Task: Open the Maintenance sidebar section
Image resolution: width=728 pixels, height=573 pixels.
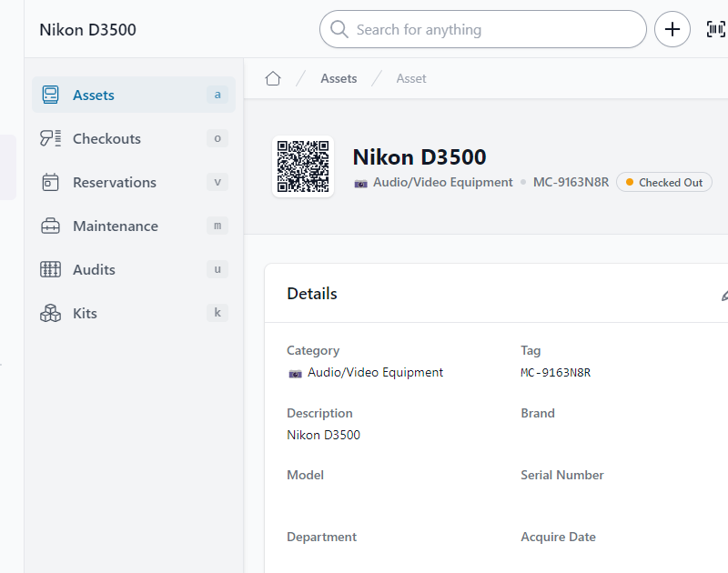Action: (134, 226)
